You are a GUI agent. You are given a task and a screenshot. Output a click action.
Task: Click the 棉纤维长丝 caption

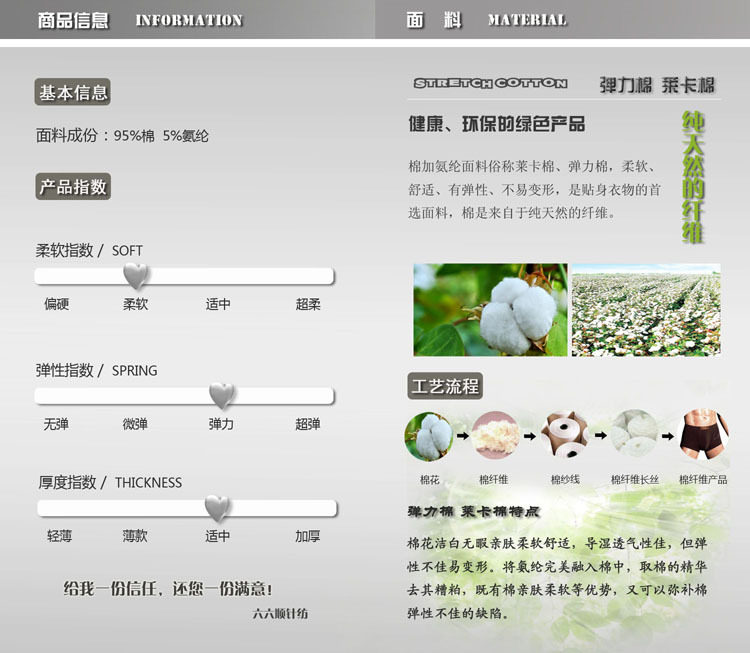635,479
